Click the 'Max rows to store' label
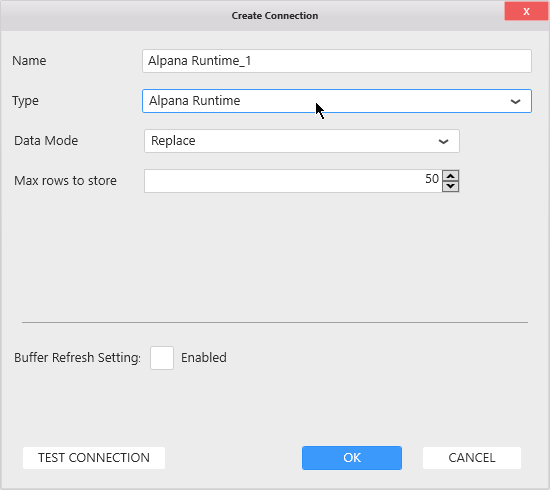550x490 pixels. tap(65, 181)
